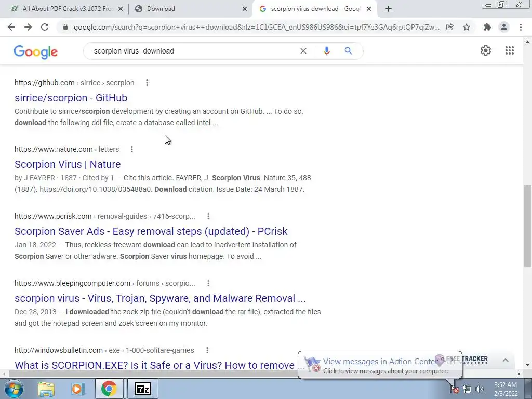Bookmark this page with the star icon
532x399 pixels.
click(467, 27)
